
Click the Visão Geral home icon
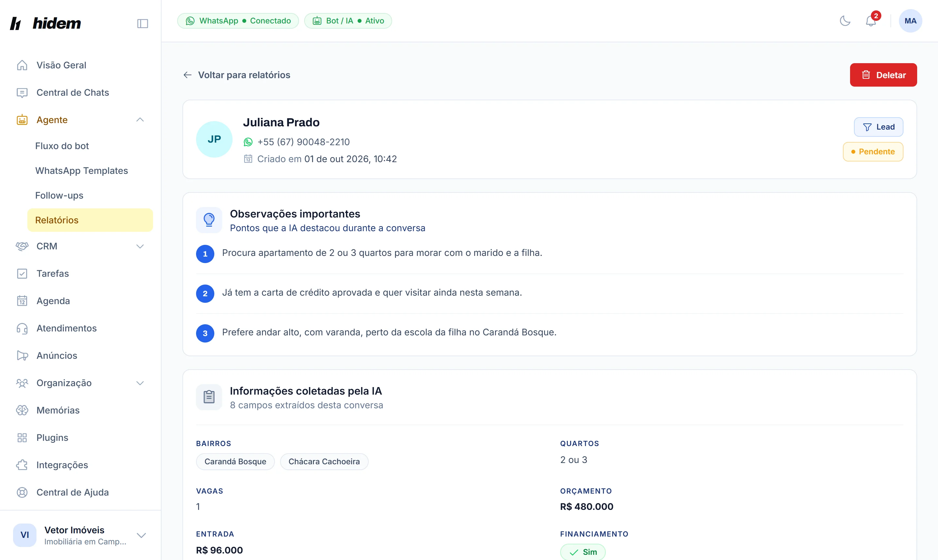[x=22, y=65]
